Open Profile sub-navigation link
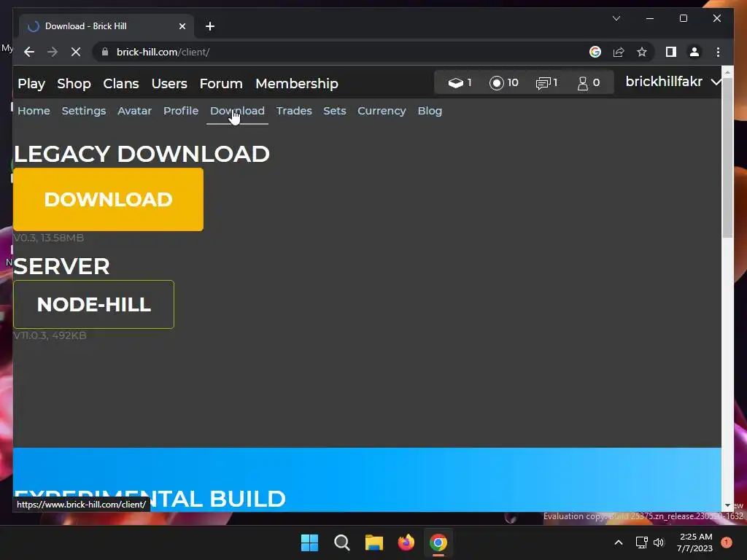This screenshot has height=560, width=747. tap(181, 111)
